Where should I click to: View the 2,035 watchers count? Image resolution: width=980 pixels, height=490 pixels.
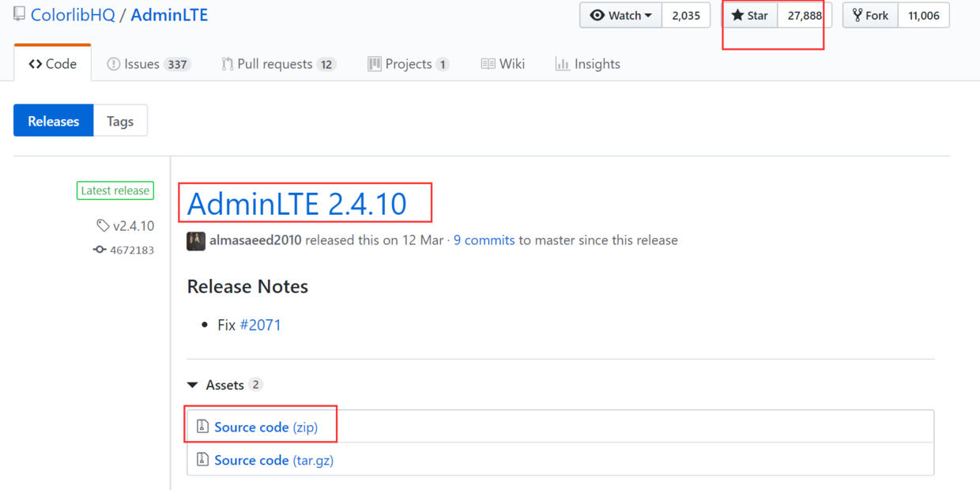686,15
